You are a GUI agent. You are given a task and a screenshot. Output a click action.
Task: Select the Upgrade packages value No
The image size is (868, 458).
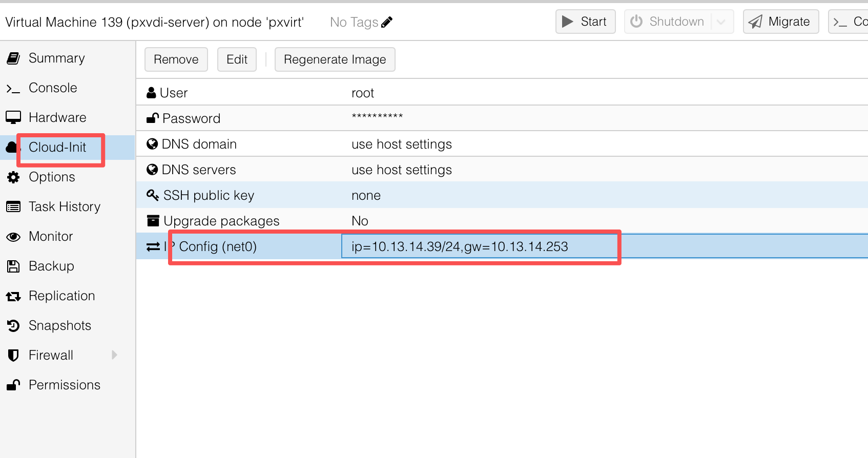point(360,221)
